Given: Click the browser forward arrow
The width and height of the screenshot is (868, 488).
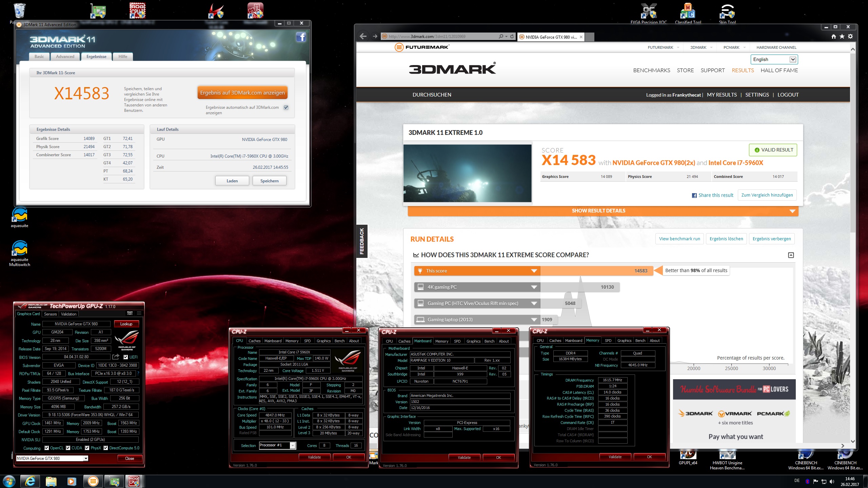Looking at the screenshot, I should click(x=375, y=36).
